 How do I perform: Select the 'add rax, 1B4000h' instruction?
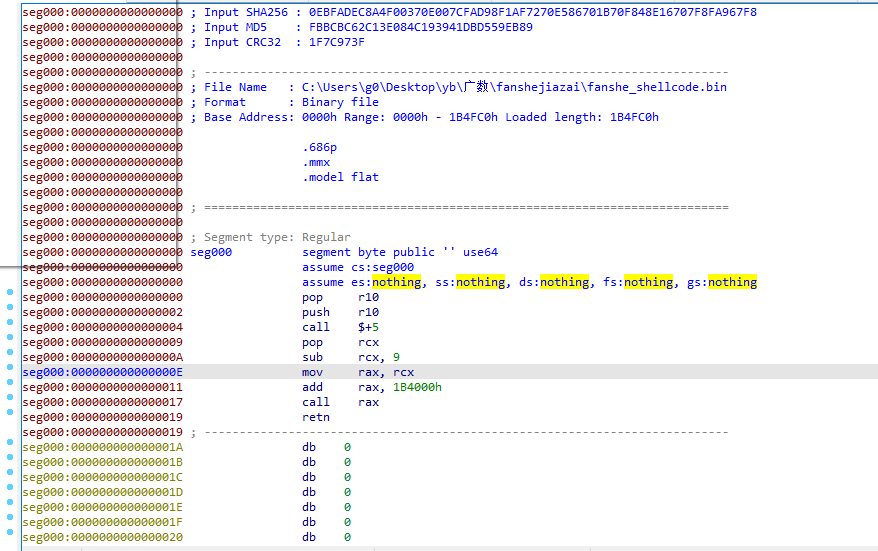point(372,387)
